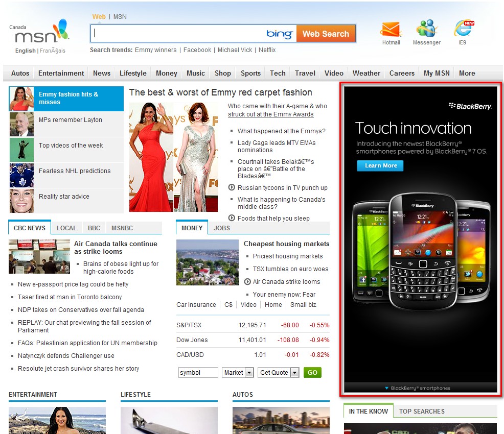Go to the Travel section
504x434 pixels.
[x=305, y=73]
